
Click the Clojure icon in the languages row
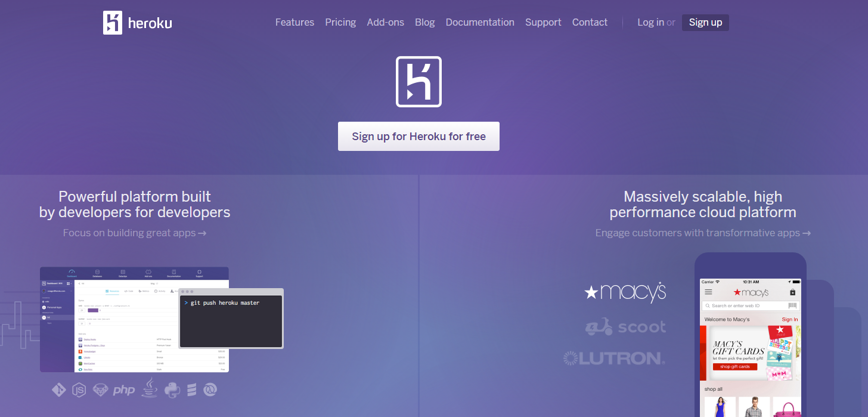click(210, 390)
